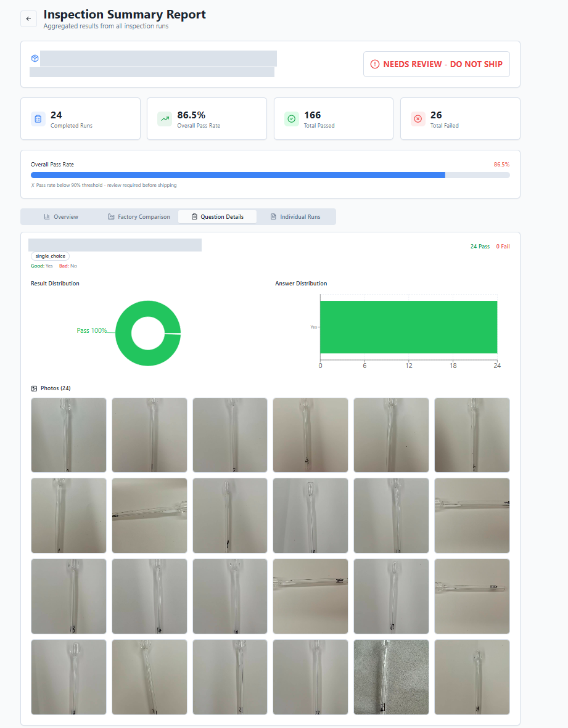568x728 pixels.
Task: Click the 24 Completed Runs card
Action: coord(80,119)
